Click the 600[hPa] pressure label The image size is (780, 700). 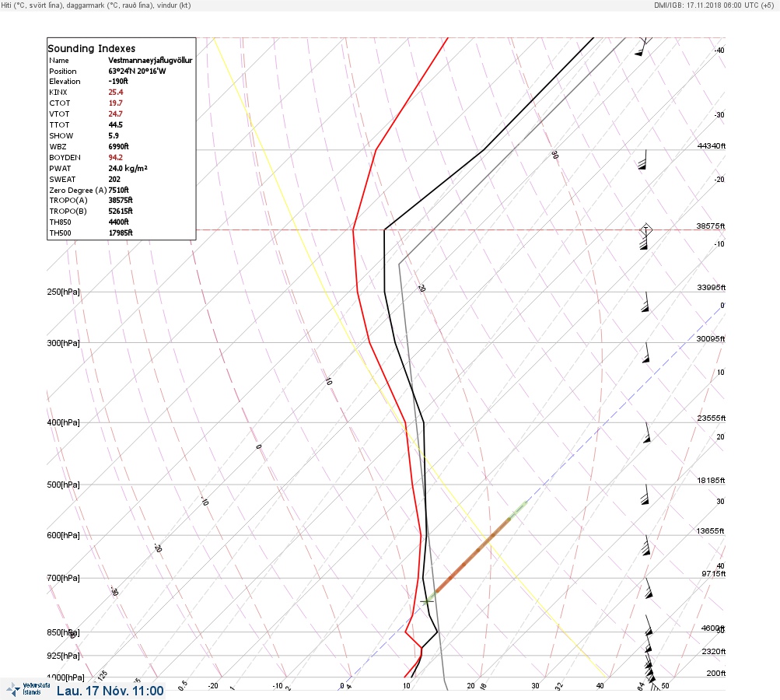[63, 535]
